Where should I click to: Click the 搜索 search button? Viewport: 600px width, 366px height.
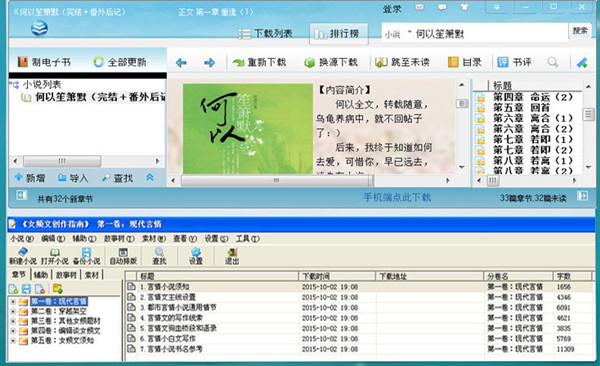tap(580, 31)
